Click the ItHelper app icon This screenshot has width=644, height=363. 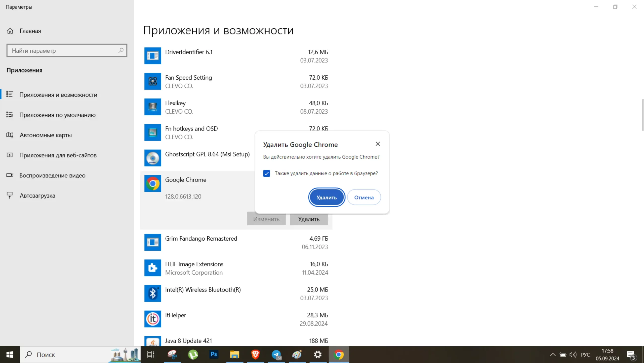click(152, 319)
